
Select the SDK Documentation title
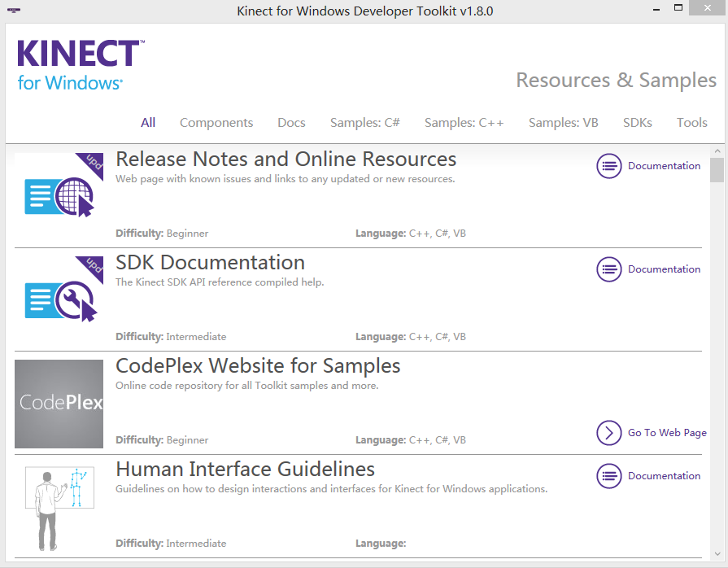pos(211,263)
